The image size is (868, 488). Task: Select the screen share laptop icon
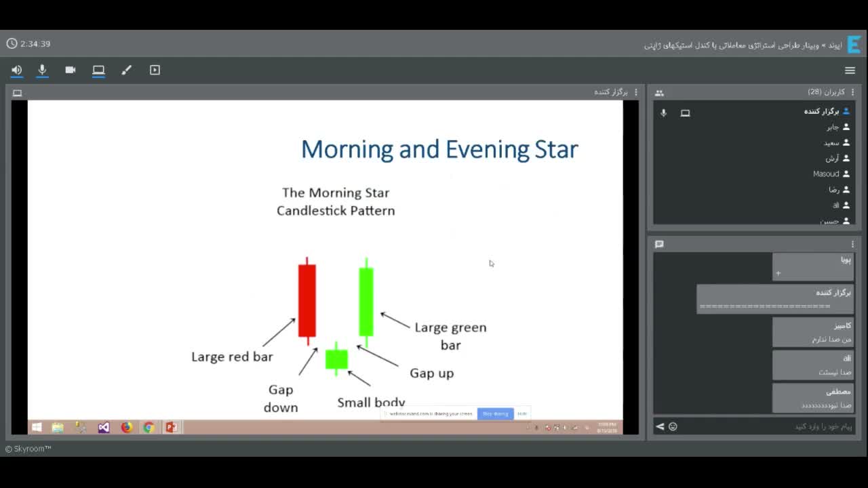98,70
